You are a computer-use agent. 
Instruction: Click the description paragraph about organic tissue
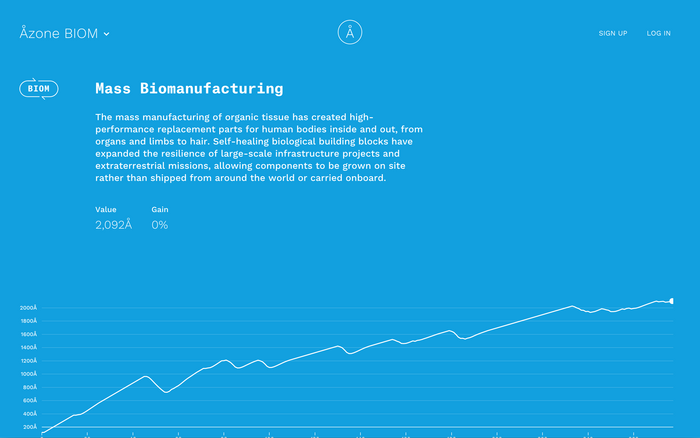[x=259, y=147]
